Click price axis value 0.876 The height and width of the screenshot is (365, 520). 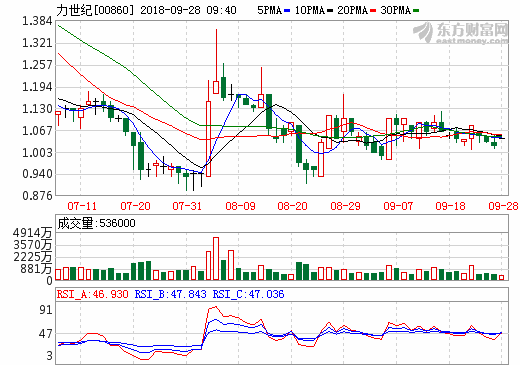click(37, 195)
